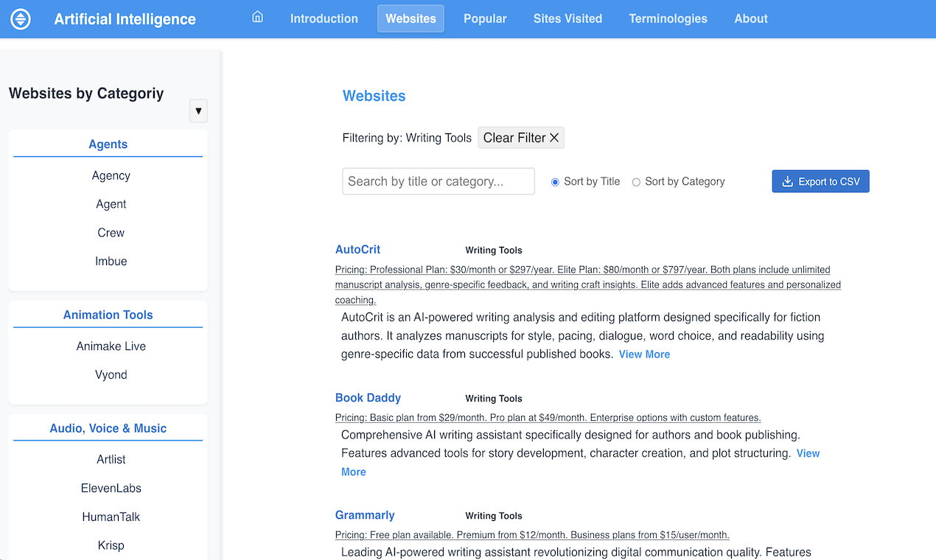Switch to the Terminologies tab
Screen dimensions: 936x560
click(x=668, y=18)
